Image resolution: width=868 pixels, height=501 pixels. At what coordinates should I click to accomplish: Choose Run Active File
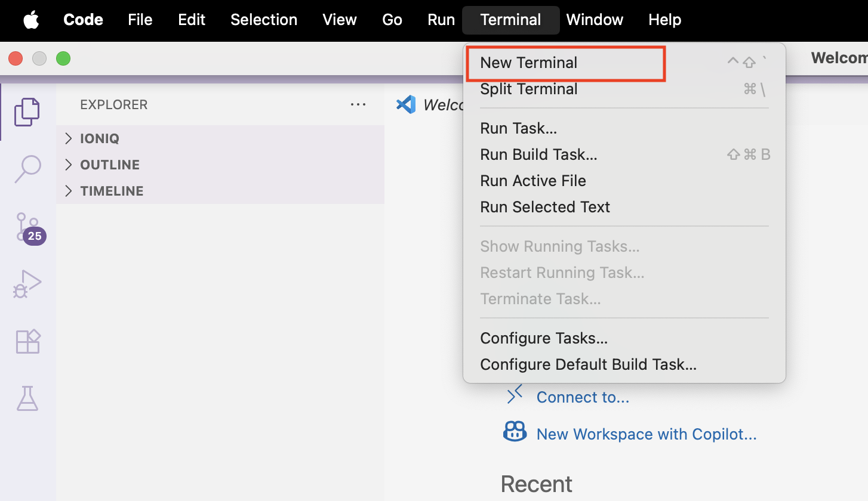coord(624,181)
